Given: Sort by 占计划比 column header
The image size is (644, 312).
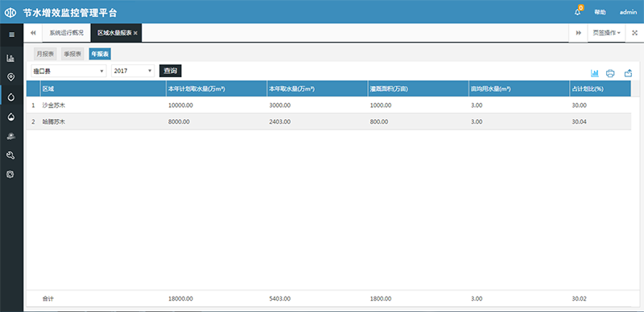Looking at the screenshot, I should click(x=600, y=88).
